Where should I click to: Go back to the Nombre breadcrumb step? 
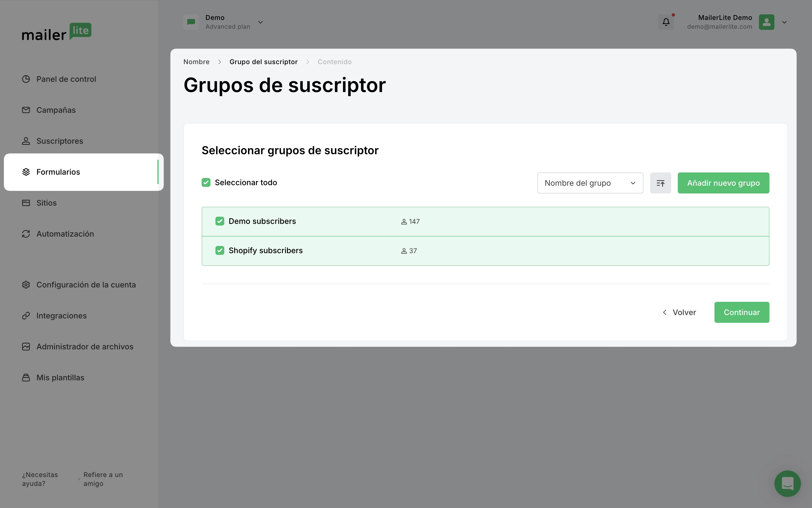(x=196, y=62)
